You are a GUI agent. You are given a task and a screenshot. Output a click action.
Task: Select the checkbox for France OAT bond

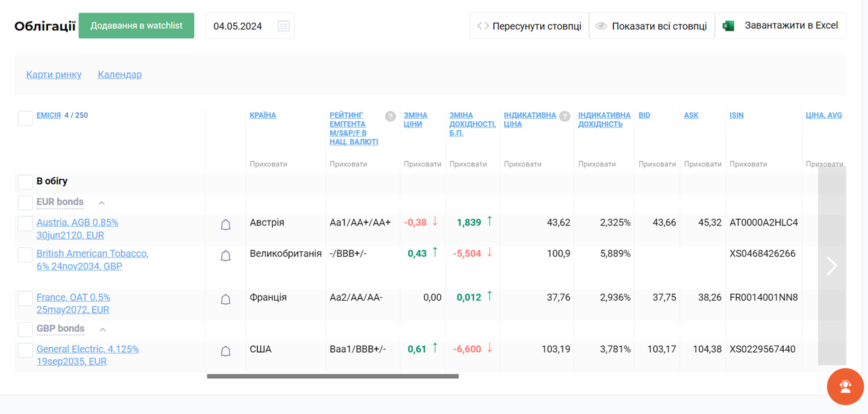[x=24, y=297]
